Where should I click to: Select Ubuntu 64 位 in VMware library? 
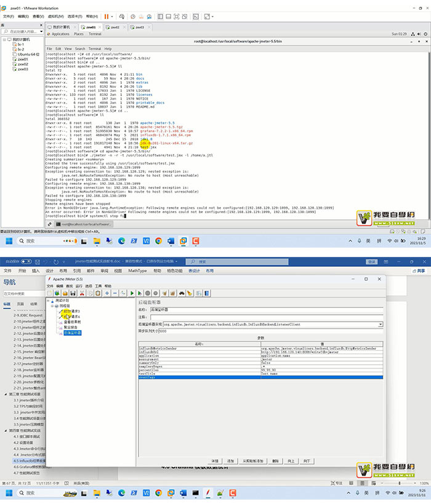pos(28,54)
